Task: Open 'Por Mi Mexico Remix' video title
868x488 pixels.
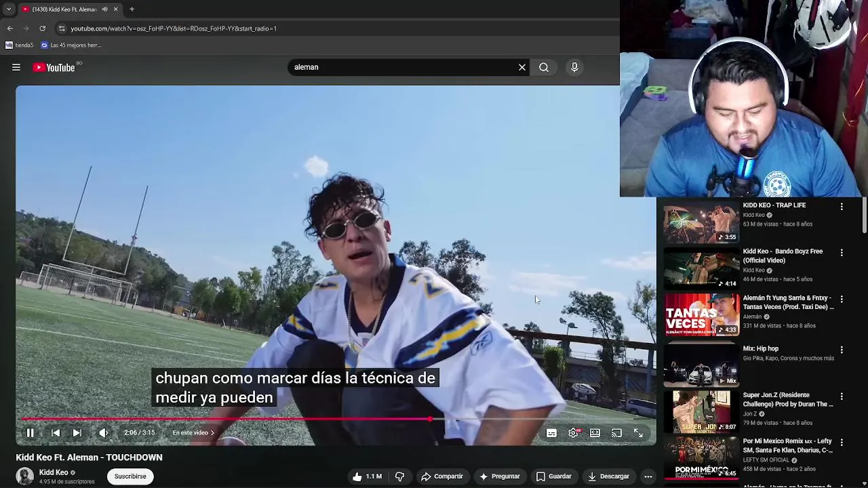Action: click(x=788, y=445)
